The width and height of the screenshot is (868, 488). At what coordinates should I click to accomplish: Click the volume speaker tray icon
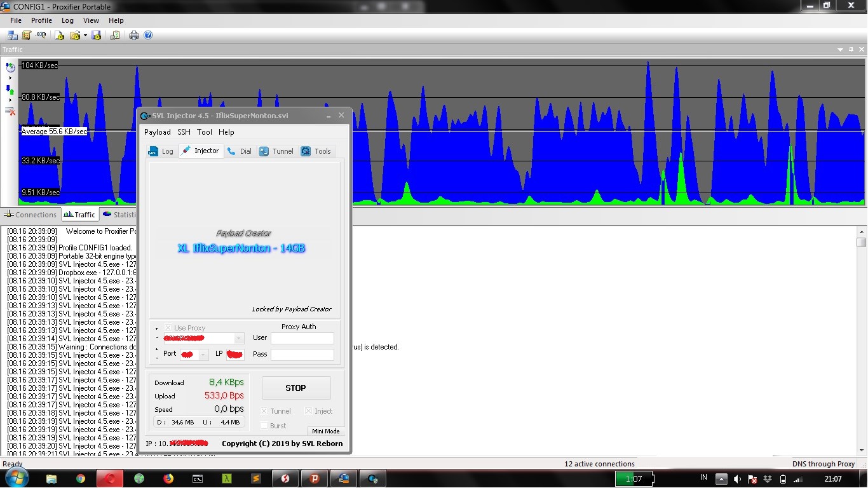(x=737, y=479)
